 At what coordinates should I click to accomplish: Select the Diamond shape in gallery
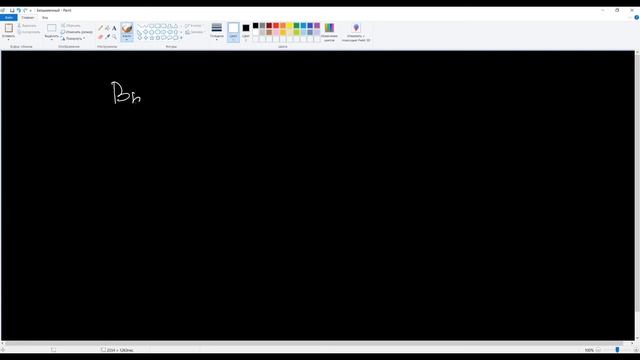(x=145, y=32)
